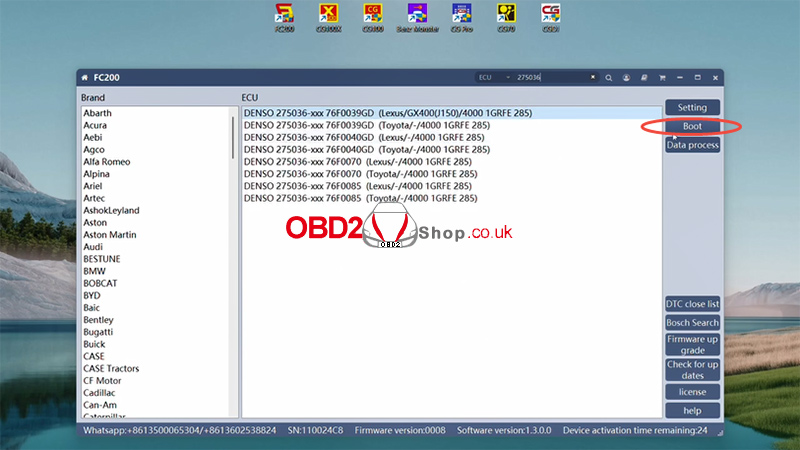800x450 pixels.
Task: Clear the search text with the X icon
Action: 593,77
